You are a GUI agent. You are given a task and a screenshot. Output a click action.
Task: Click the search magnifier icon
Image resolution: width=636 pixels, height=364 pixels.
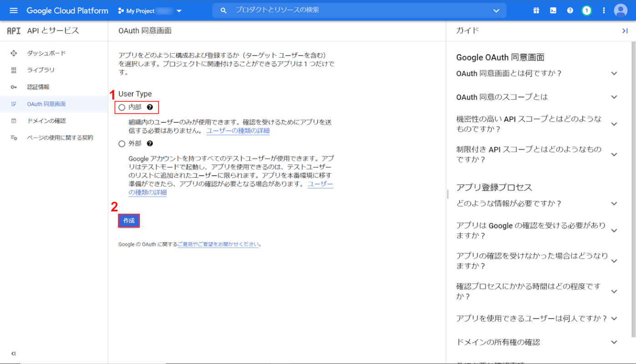[223, 10]
